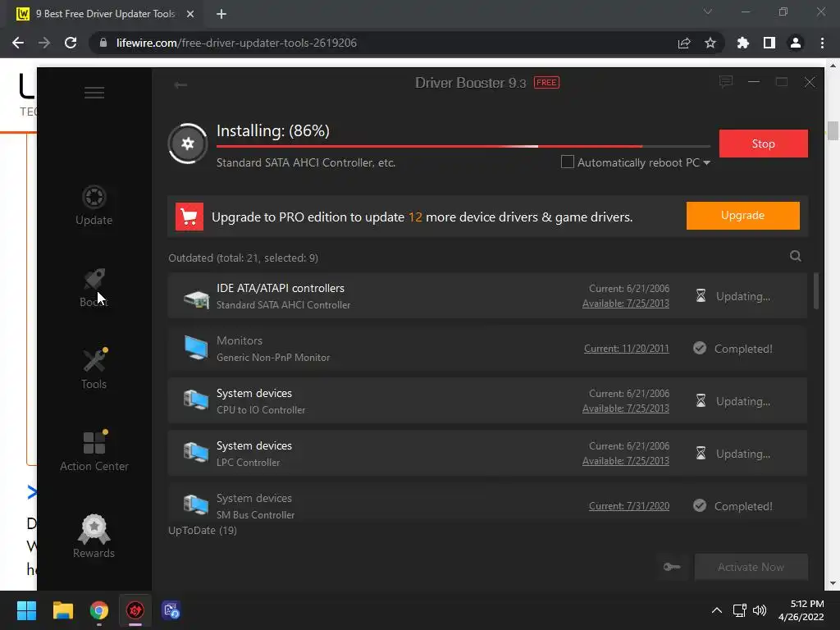The height and width of the screenshot is (630, 840).
Task: Open Available: 7/25/2013 link for CPU to IO Controller
Action: click(x=626, y=409)
